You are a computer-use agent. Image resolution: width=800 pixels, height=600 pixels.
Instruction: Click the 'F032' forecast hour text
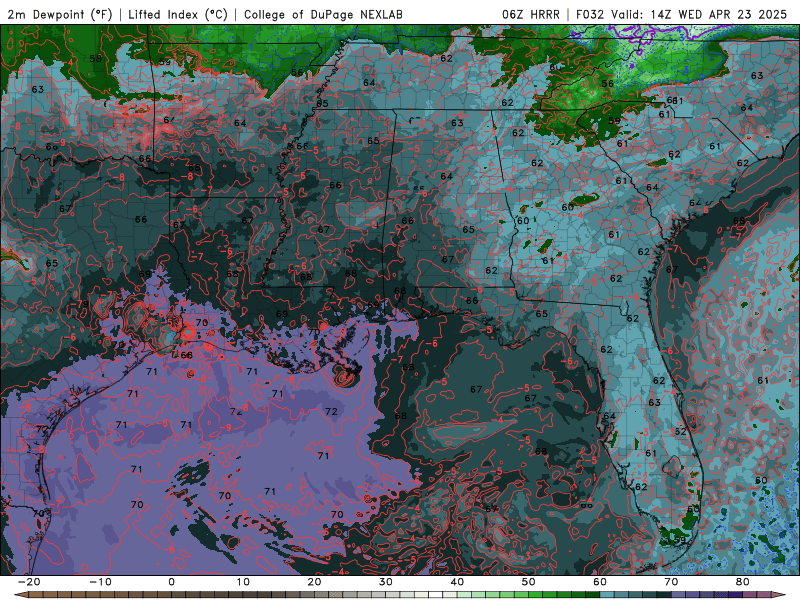pos(590,14)
